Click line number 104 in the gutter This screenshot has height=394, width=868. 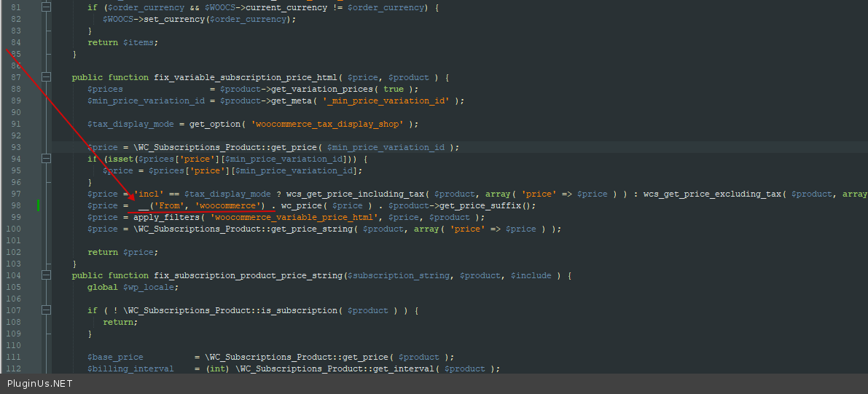pyautogui.click(x=16, y=275)
